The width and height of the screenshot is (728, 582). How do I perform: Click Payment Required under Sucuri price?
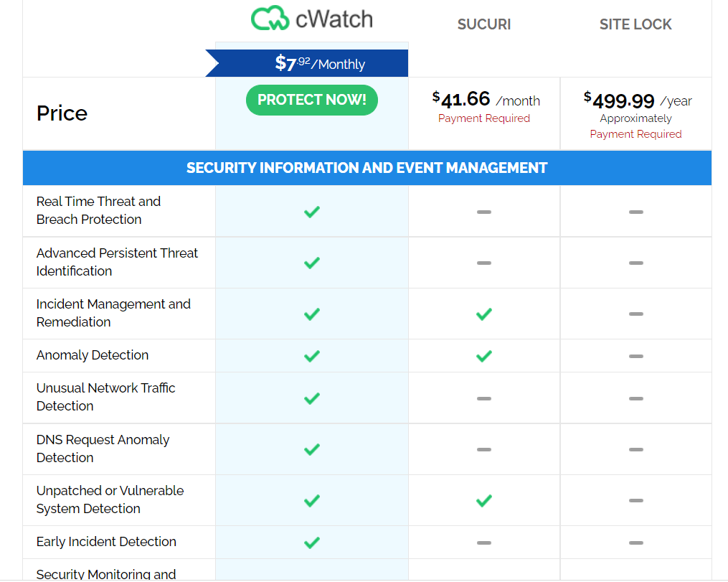point(484,118)
